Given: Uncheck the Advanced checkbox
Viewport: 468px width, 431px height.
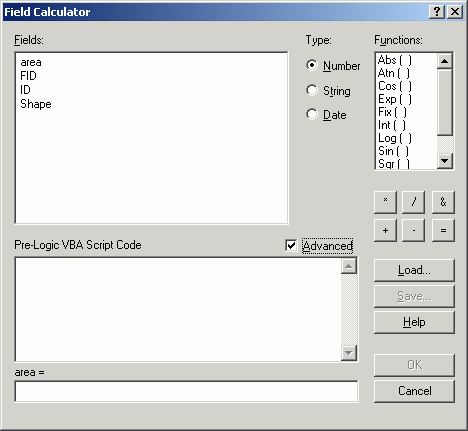Looking at the screenshot, I should click(x=291, y=246).
